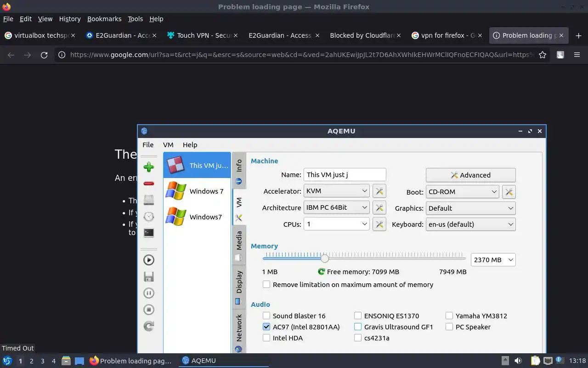
Task: Open CPUs settings wrench icon
Action: tap(379, 224)
